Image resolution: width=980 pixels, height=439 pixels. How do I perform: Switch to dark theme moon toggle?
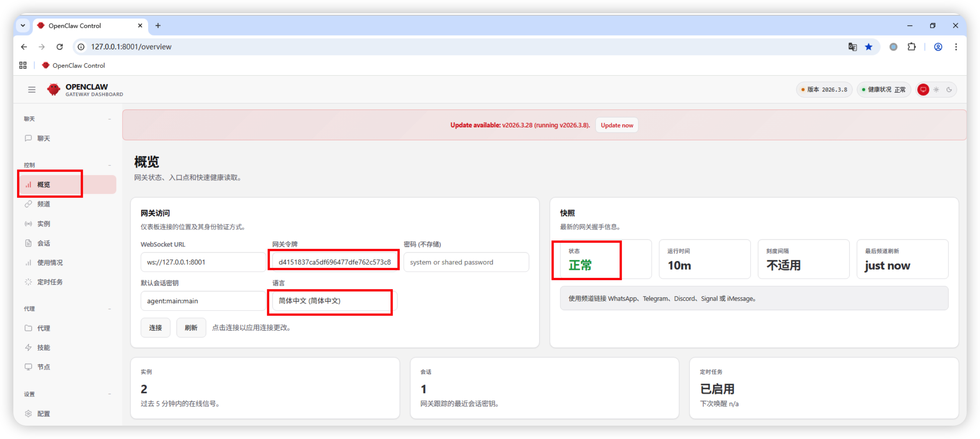[x=949, y=90]
